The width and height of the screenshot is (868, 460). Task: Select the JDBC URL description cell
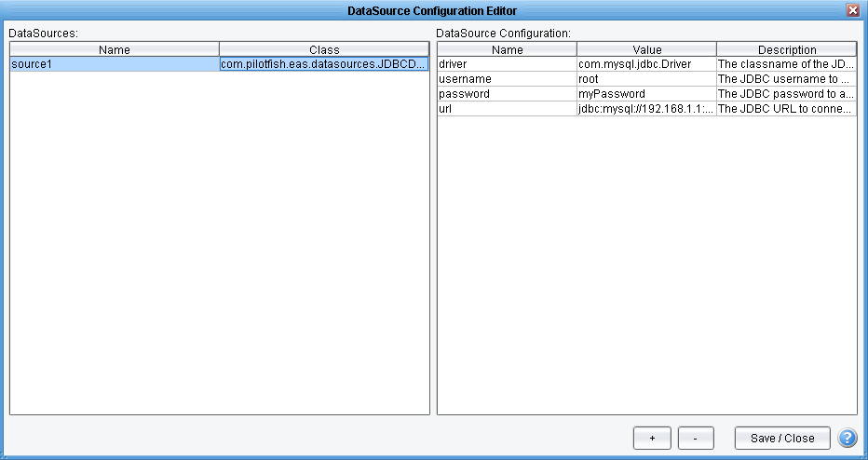tap(787, 109)
